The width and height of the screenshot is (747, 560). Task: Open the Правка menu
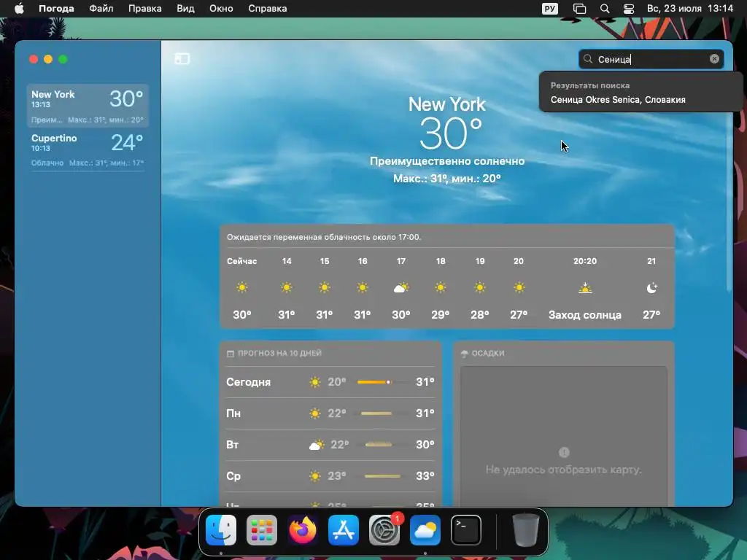(145, 8)
